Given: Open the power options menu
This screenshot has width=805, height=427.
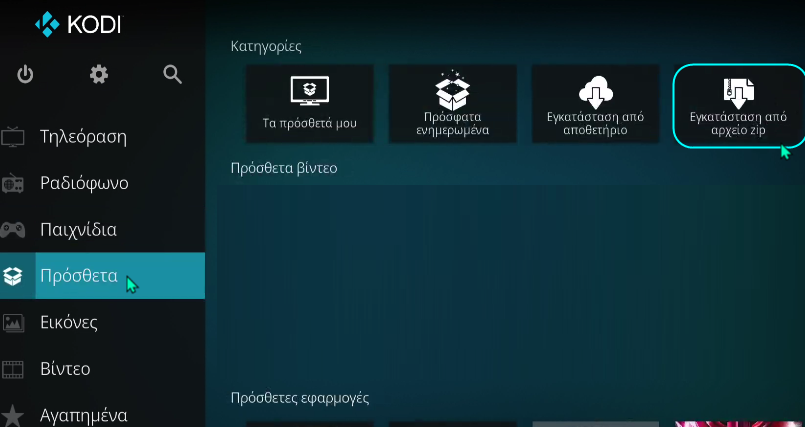Looking at the screenshot, I should coord(25,75).
